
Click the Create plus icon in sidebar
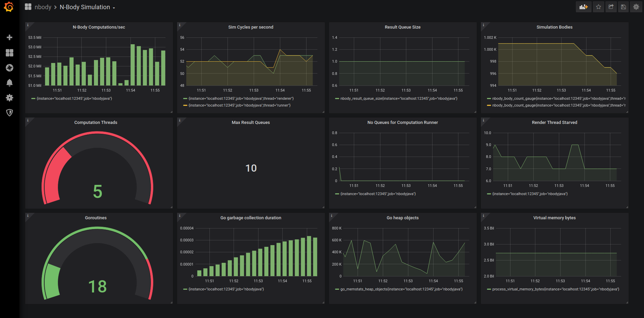pyautogui.click(x=10, y=37)
